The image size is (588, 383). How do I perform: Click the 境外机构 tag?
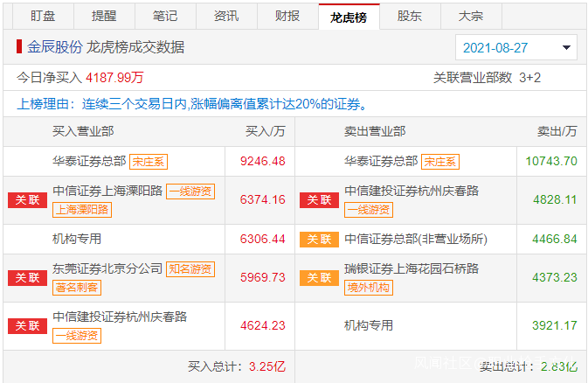pyautogui.click(x=369, y=288)
